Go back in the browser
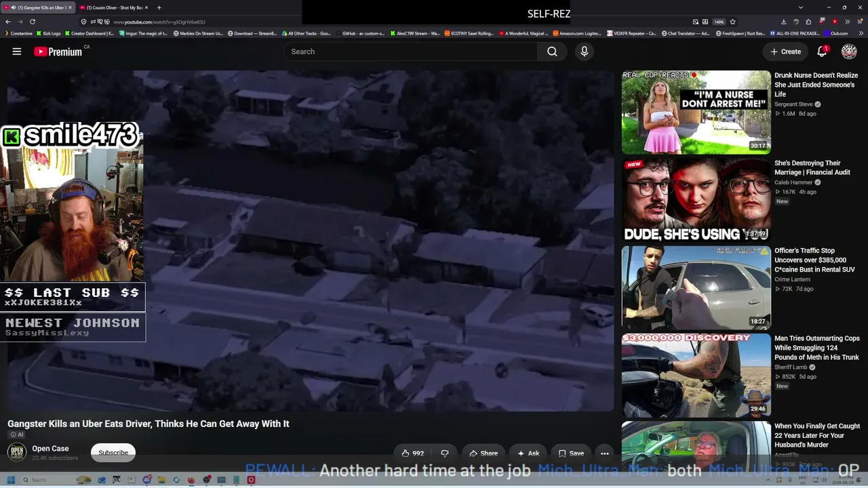The height and width of the screenshot is (488, 868). 7,22
